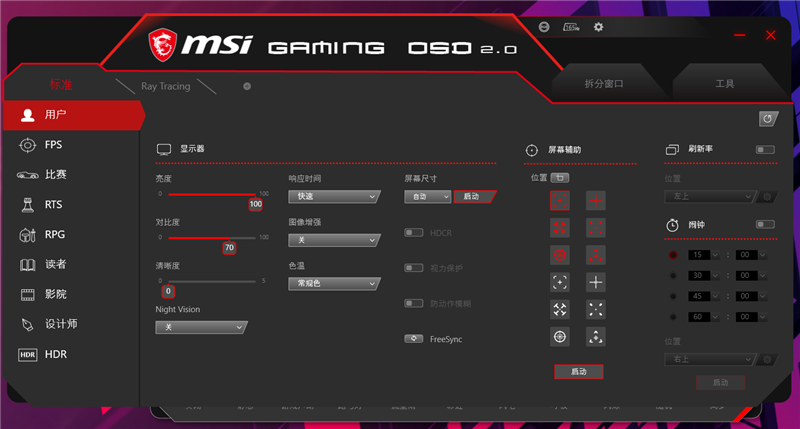
Task: Open the 响应时间 dropdown showing 快速
Action: coord(334,196)
